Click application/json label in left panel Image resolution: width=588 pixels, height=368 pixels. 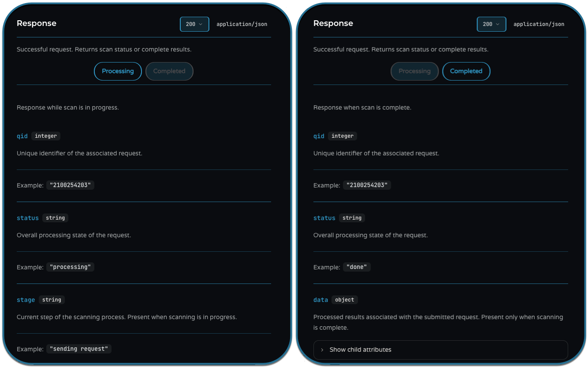pyautogui.click(x=242, y=24)
